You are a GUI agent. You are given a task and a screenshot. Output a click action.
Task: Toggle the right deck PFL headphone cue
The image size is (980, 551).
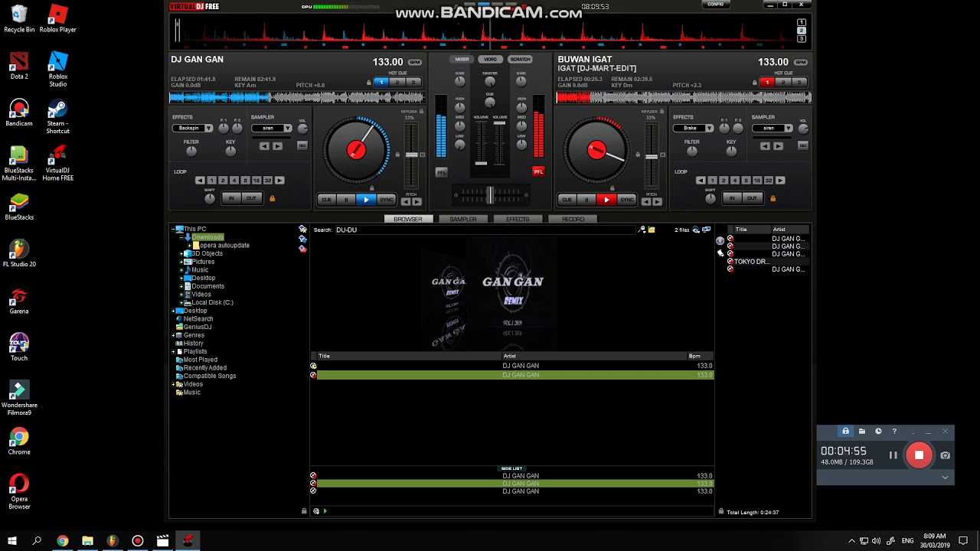coord(538,171)
